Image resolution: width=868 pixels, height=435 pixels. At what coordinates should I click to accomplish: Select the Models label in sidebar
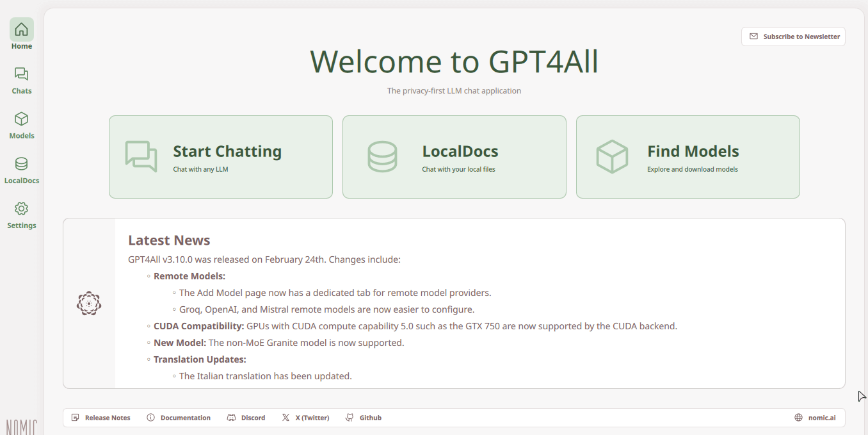click(x=22, y=136)
